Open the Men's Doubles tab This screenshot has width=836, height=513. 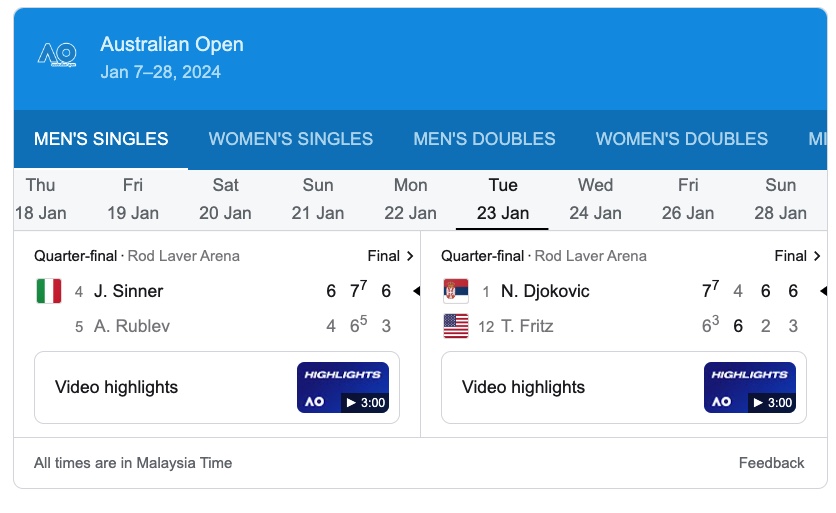[x=484, y=139]
